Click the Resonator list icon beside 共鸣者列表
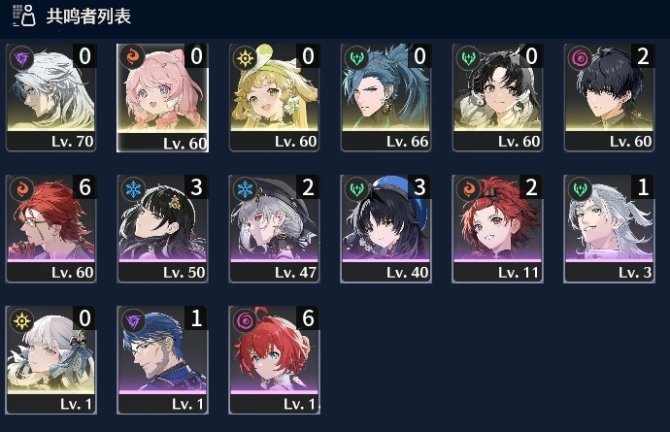Viewport: 670px width, 432px height. point(24,16)
